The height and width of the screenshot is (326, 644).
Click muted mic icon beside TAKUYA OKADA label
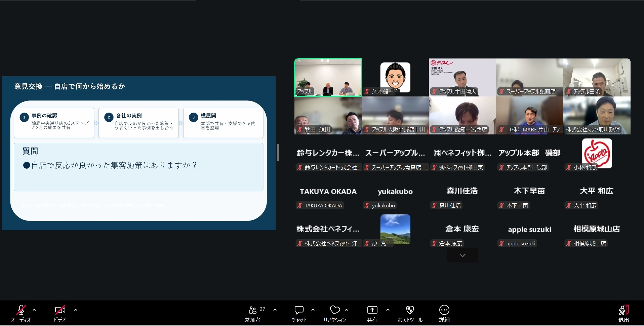coord(300,205)
